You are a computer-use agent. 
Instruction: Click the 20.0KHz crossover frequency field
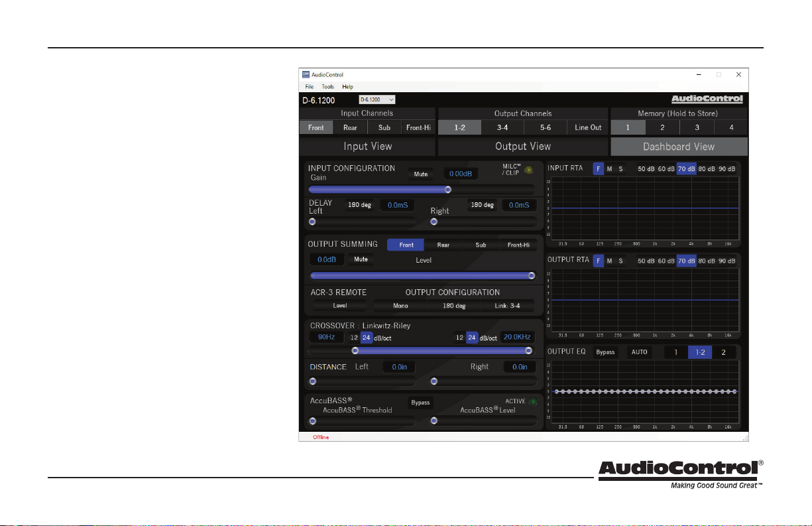518,337
